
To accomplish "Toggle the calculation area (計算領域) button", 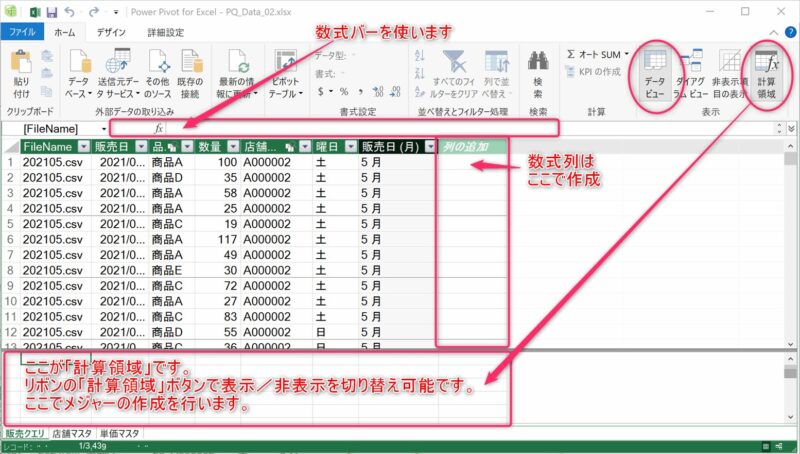I will 766,74.
